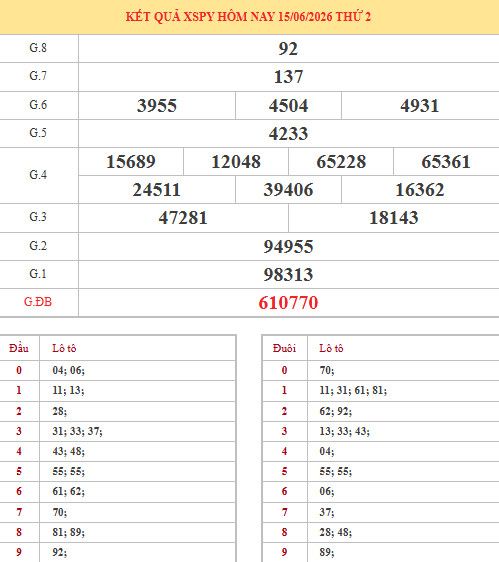Select Đuôi 0 value 70;
The image size is (499, 562).
327,370
